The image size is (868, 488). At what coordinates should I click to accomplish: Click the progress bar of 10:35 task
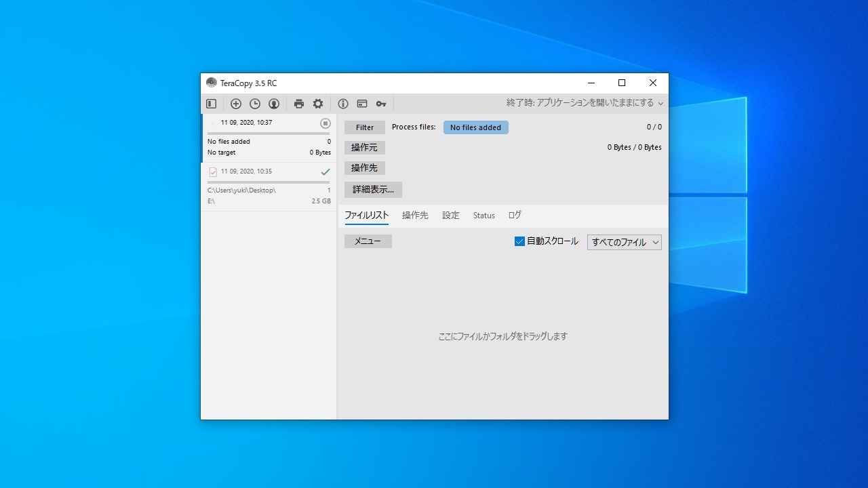(269, 182)
